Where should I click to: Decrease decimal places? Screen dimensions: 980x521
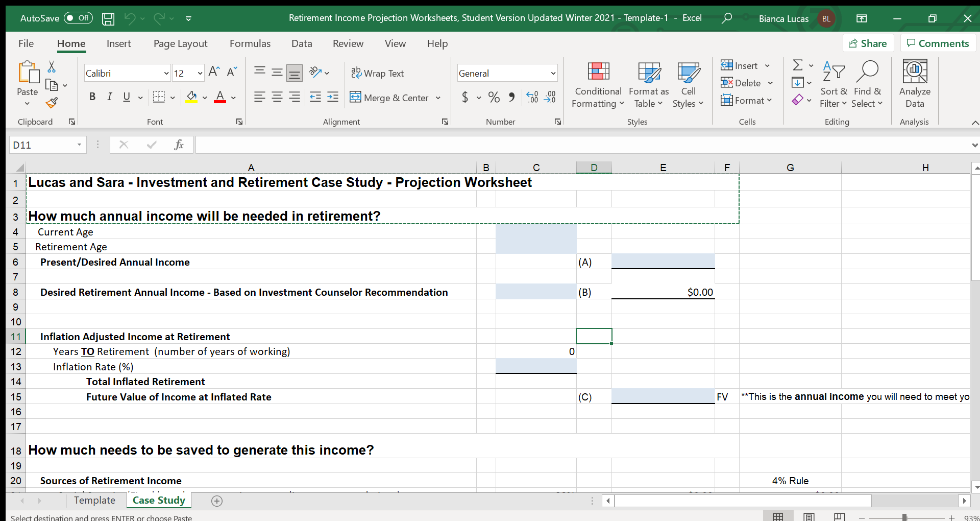(550, 97)
